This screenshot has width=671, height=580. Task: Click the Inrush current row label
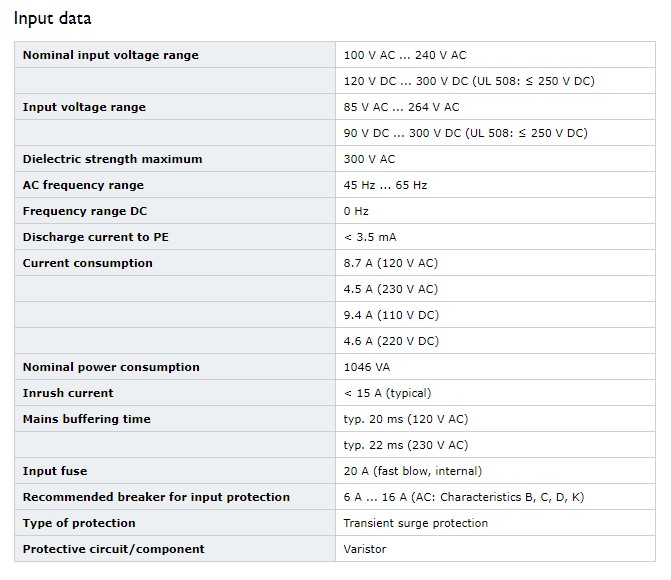(68, 393)
